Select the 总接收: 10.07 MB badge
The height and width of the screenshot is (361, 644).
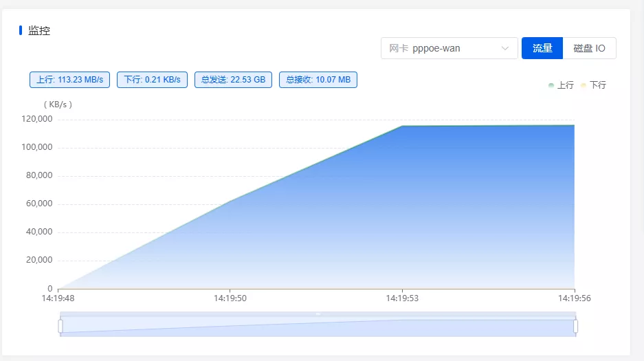click(318, 80)
